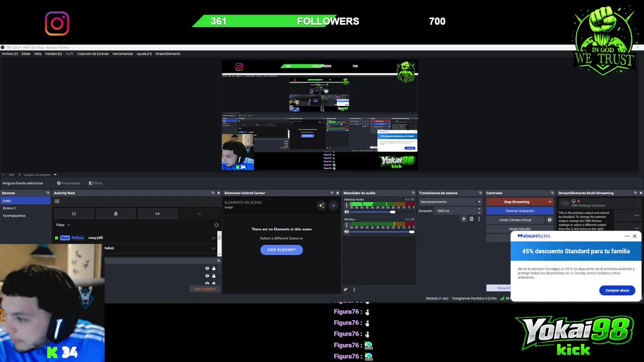Increase the Duración value stepper
644x362 pixels.
pyautogui.click(x=479, y=209)
